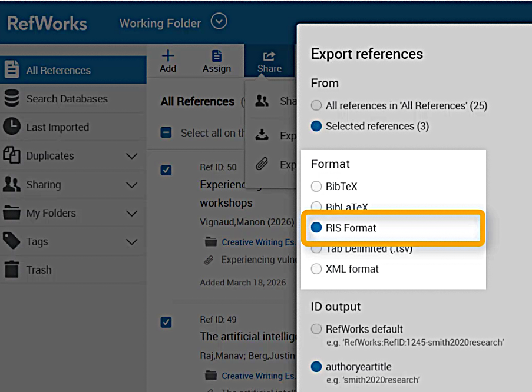Open the Trash bin icon
The height and width of the screenshot is (392, 532).
coord(12,270)
